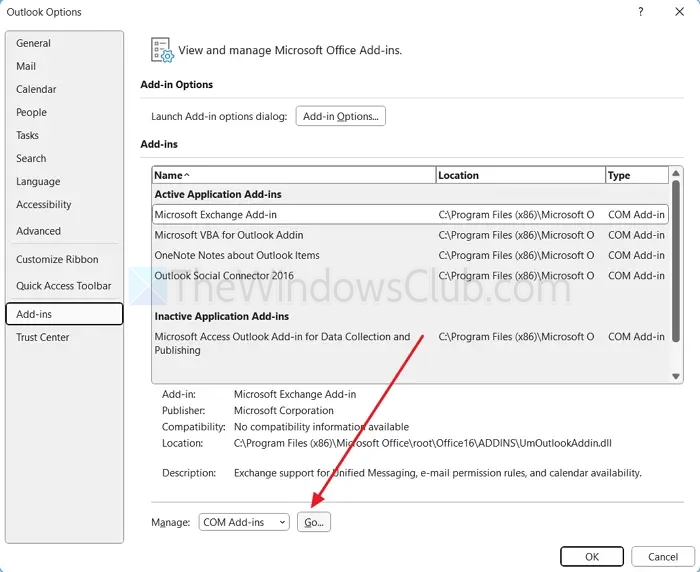Viewport: 700px width, 572px height.
Task: Click the Go... button
Action: (x=314, y=522)
